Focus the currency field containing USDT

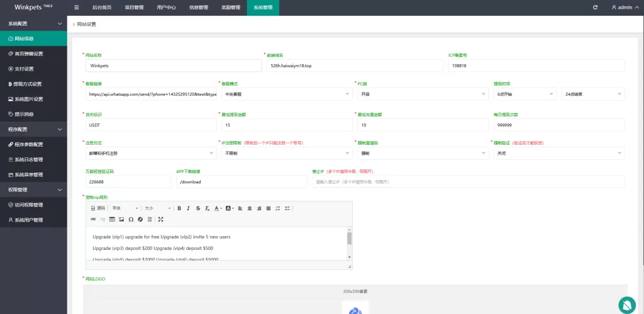click(151, 125)
